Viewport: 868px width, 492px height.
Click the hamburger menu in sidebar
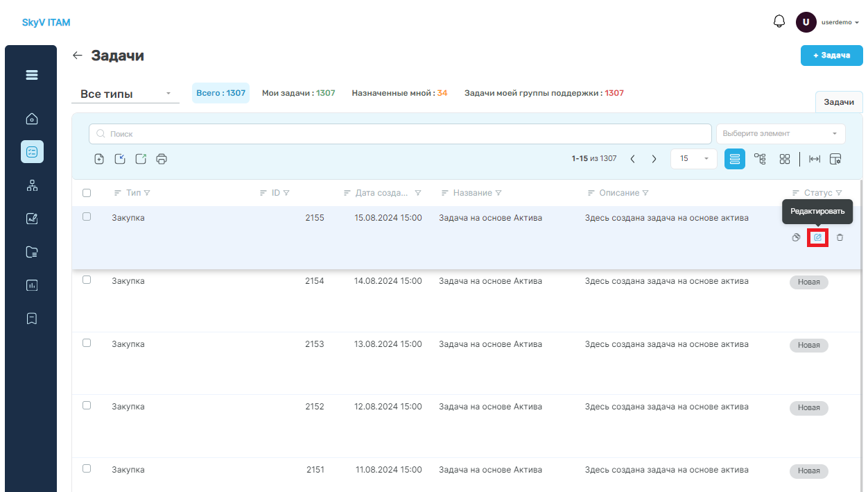coord(32,75)
